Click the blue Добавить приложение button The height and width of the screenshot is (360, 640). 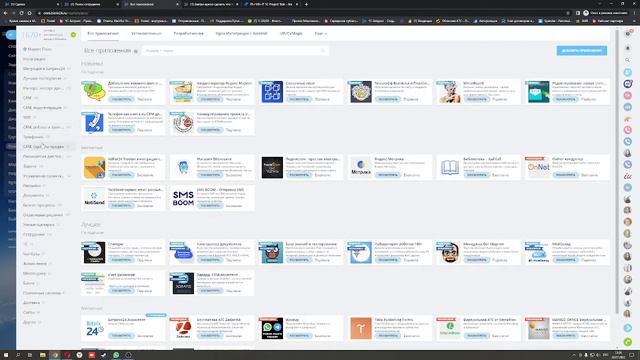pos(581,51)
